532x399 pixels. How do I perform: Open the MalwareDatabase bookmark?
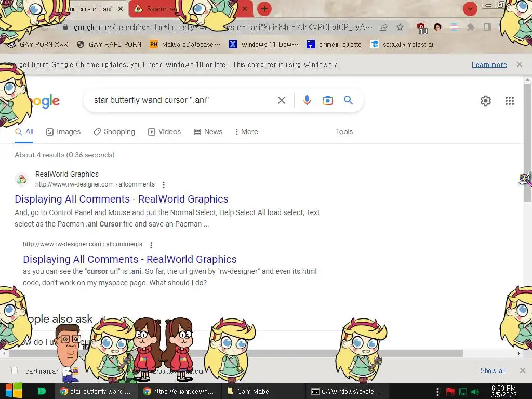click(x=184, y=45)
